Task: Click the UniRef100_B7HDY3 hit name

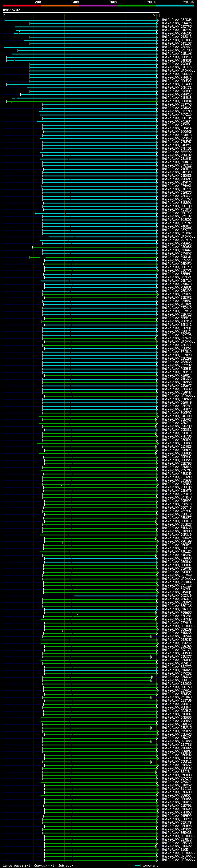Action: (x=177, y=410)
